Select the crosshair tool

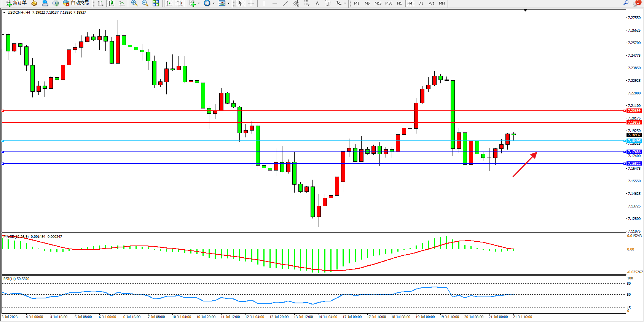tap(251, 3)
